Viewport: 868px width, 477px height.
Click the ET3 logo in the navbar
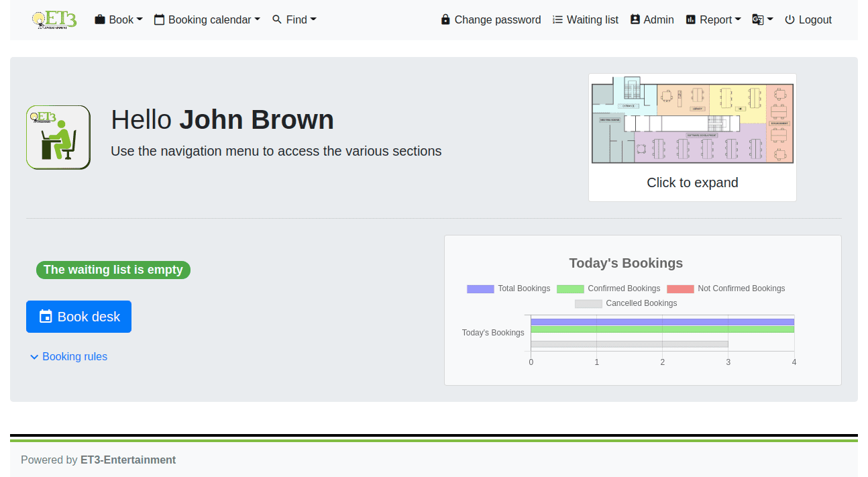click(54, 19)
